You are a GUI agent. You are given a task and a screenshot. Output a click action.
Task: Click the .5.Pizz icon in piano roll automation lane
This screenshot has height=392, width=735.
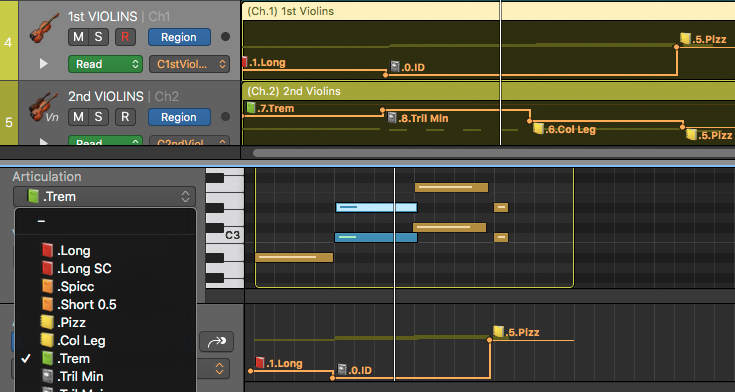pyautogui.click(x=498, y=332)
